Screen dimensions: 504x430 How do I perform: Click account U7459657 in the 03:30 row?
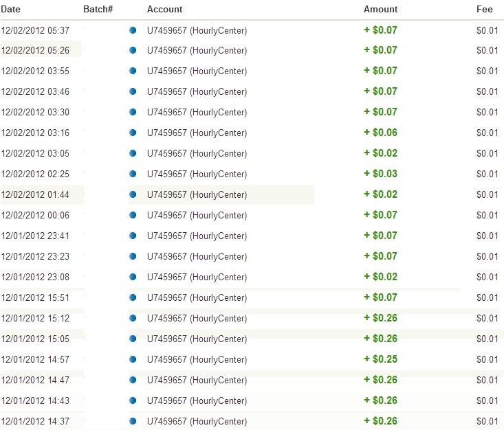pyautogui.click(x=197, y=112)
